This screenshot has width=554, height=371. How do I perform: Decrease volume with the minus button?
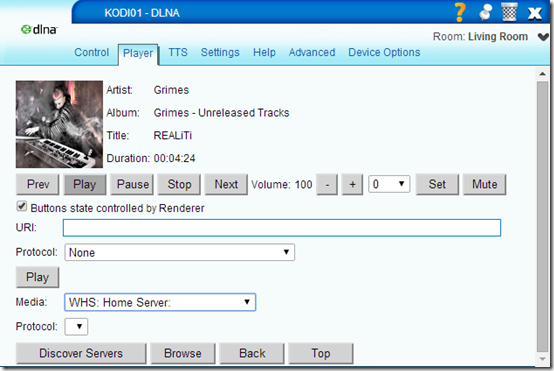pos(327,184)
